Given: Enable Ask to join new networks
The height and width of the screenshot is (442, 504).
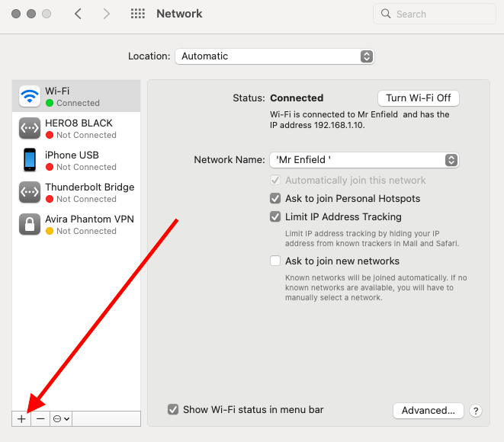Looking at the screenshot, I should pos(275,261).
